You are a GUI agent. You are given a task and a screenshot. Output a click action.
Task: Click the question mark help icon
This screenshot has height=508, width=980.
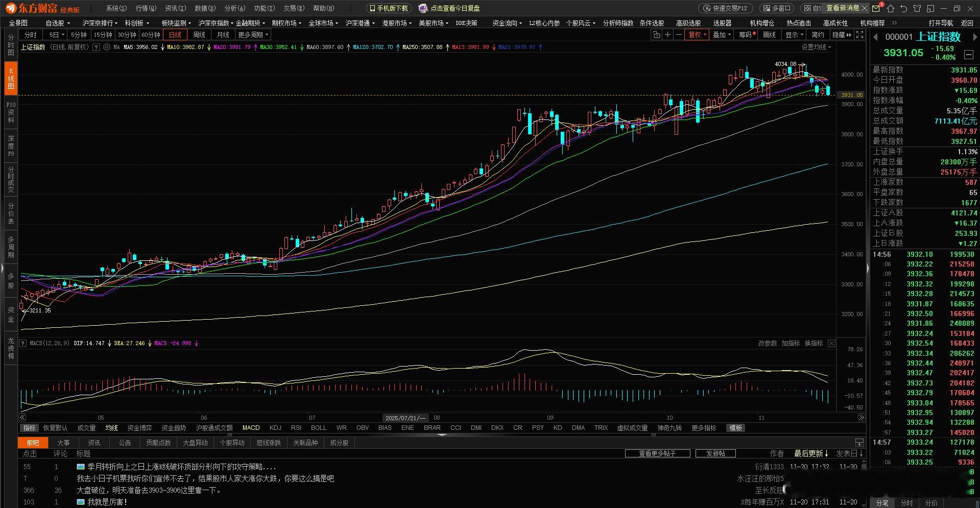click(x=95, y=47)
